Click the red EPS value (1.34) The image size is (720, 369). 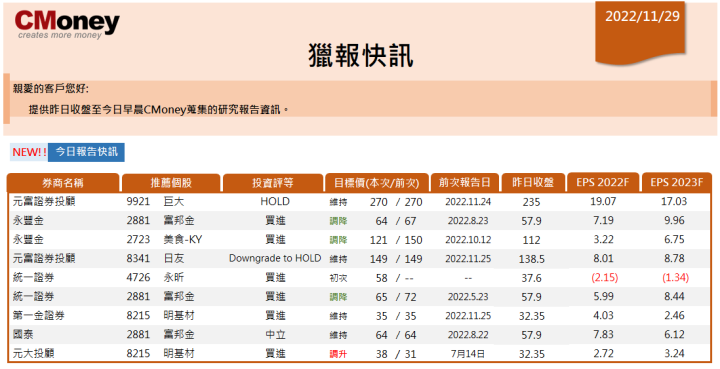pyautogui.click(x=674, y=278)
